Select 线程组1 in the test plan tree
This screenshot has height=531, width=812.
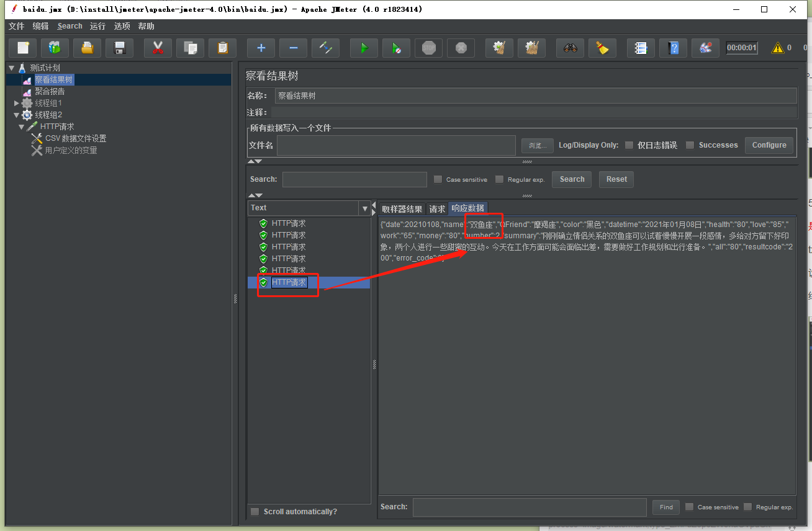48,103
